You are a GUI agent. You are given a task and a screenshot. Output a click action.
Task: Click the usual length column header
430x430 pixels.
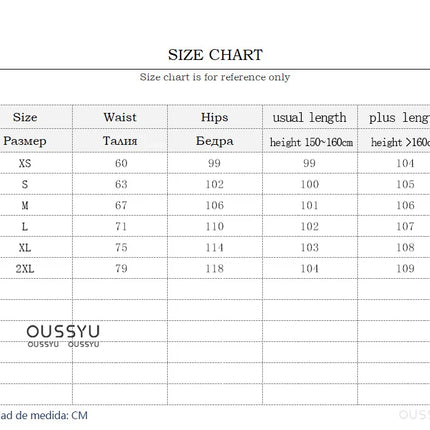(x=309, y=118)
